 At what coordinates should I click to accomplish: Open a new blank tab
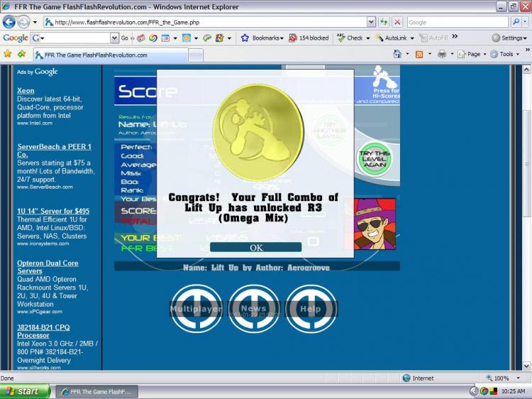196,55
